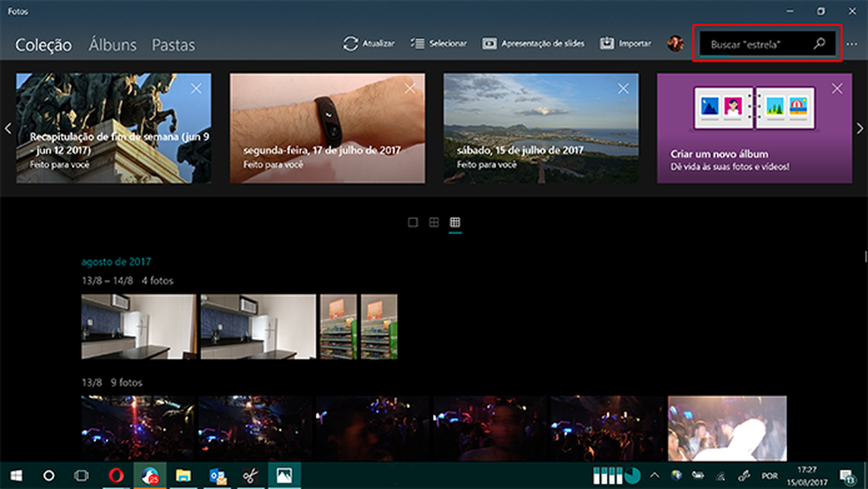Screen dimensions: 868x489
Task: Open the Criar um novo álbum card
Action: click(754, 129)
